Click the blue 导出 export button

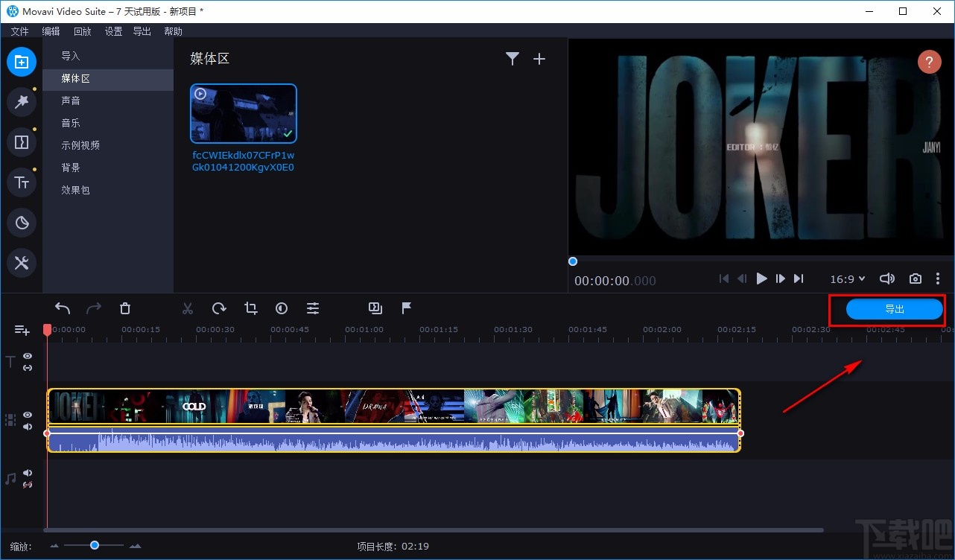tap(894, 310)
